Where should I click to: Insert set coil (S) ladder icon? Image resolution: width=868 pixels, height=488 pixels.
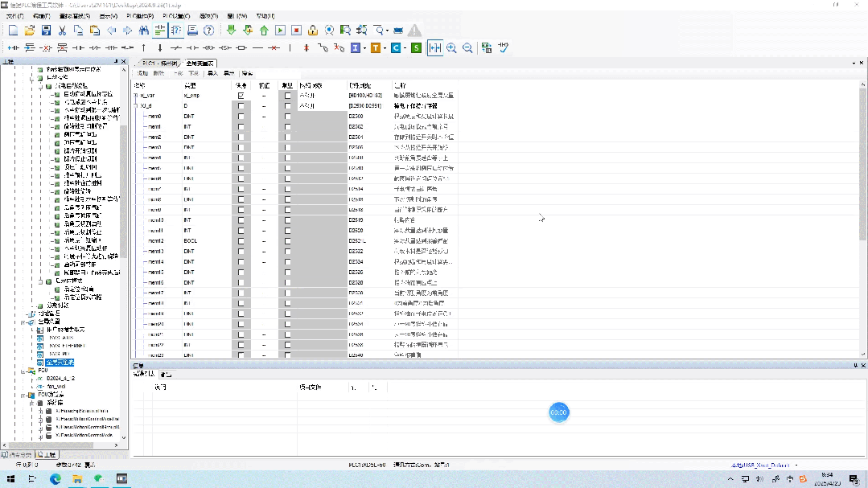pos(225,48)
